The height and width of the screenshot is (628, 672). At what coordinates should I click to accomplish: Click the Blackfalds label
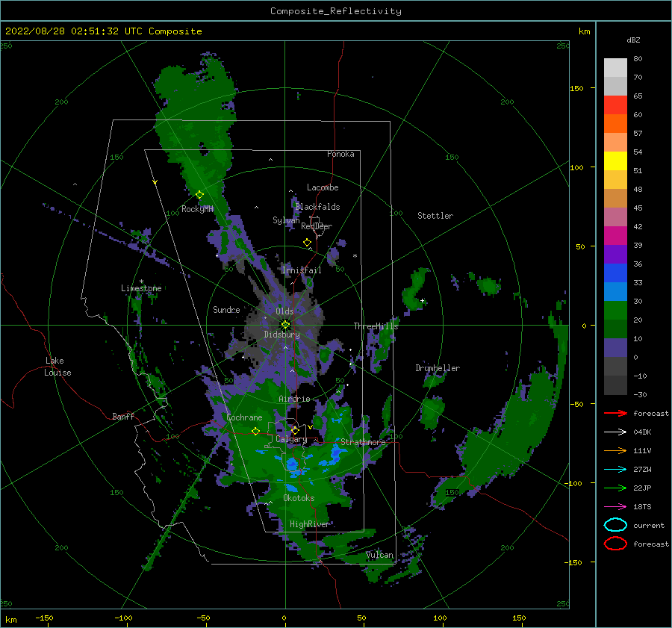317,207
